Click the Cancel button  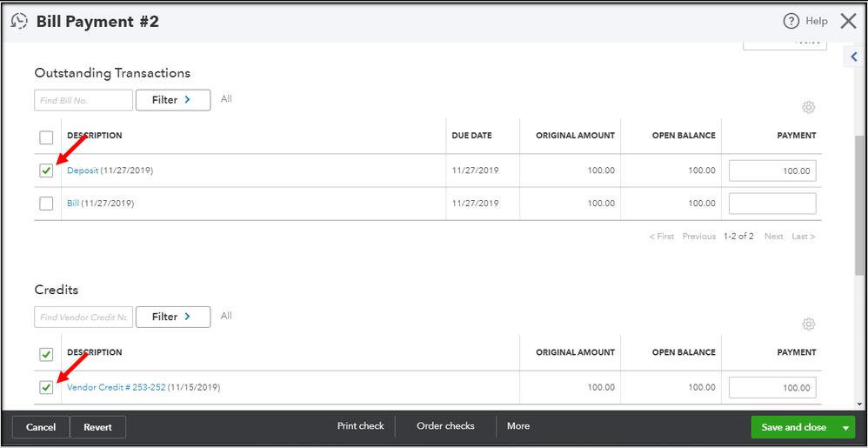tap(41, 427)
